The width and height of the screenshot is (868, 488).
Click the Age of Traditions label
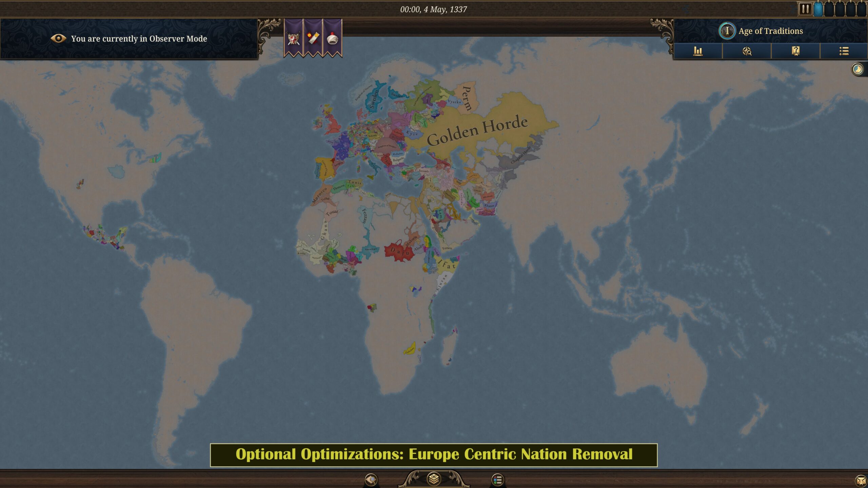click(771, 31)
